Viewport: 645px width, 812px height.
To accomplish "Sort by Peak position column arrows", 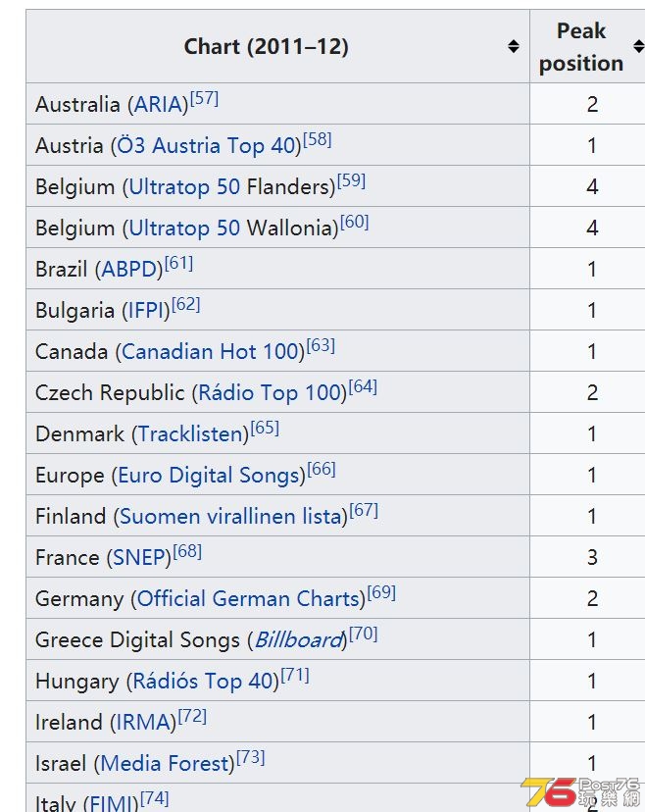I will coord(639,46).
